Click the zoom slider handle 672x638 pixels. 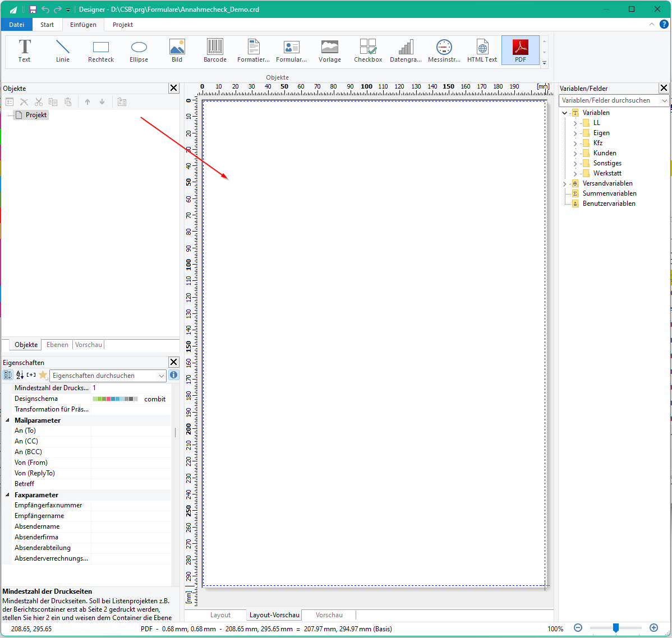pyautogui.click(x=616, y=628)
